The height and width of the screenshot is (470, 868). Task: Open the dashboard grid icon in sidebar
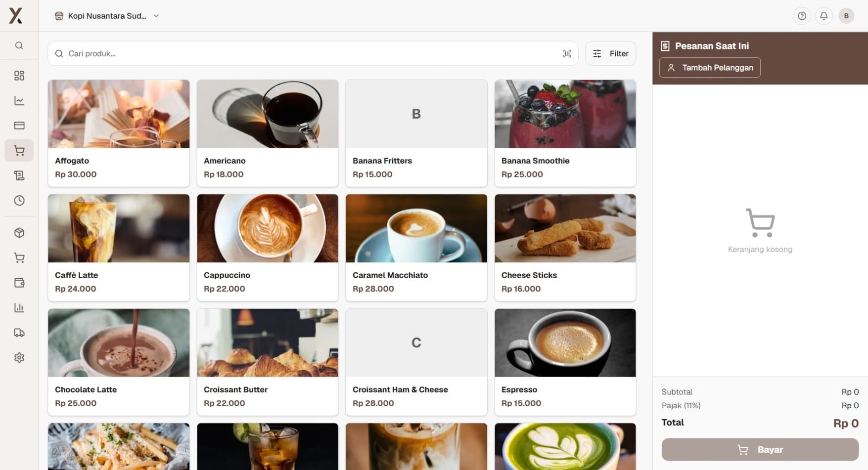19,76
